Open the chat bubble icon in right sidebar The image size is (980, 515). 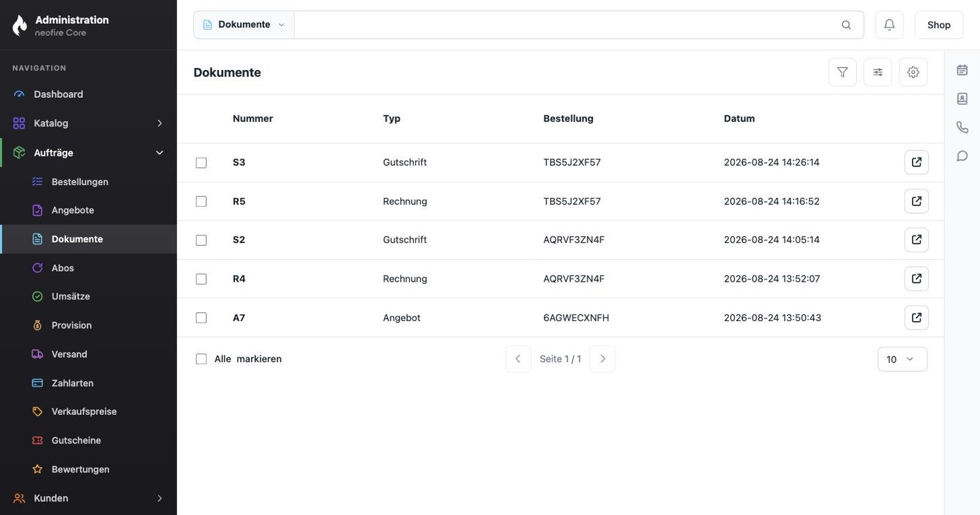click(962, 156)
